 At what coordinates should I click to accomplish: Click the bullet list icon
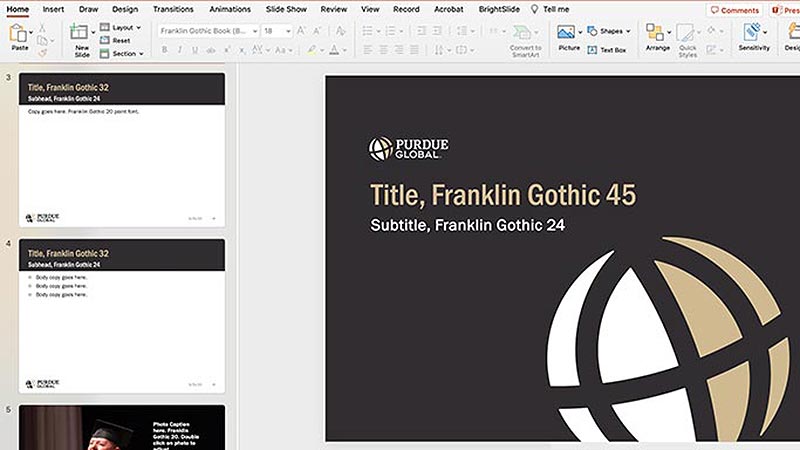(x=367, y=31)
